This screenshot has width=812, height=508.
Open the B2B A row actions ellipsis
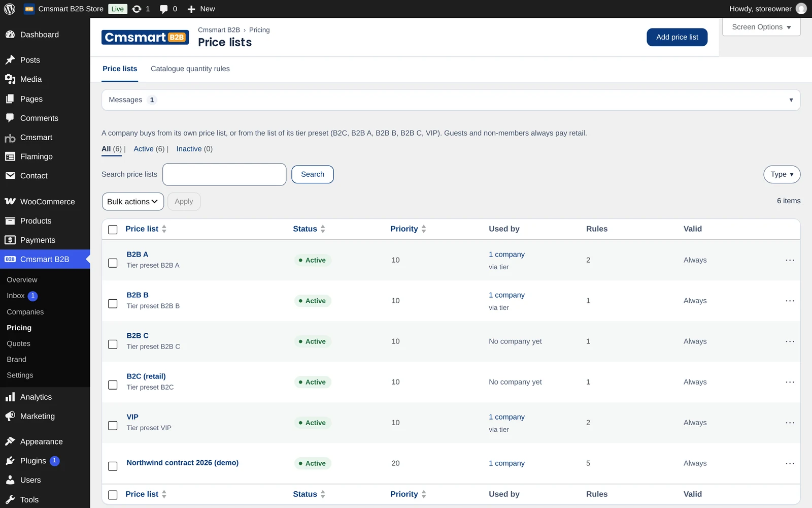tap(790, 260)
